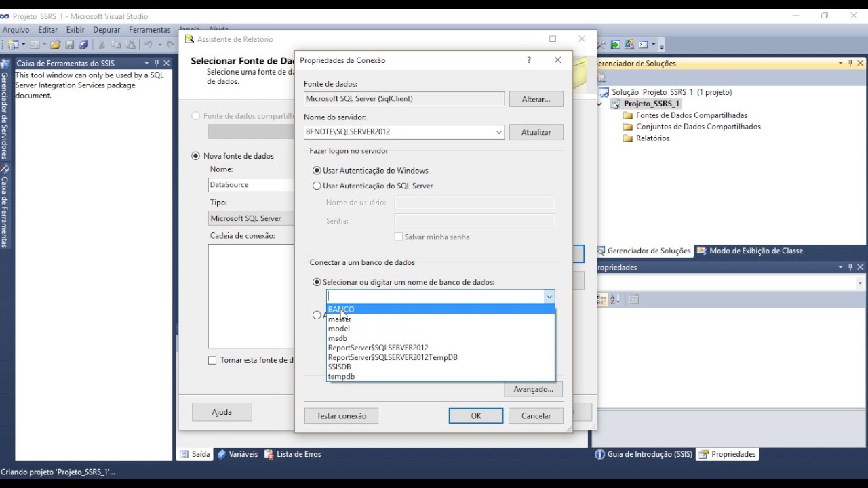Image resolution: width=868 pixels, height=488 pixels.
Task: Select ReportServer$SQLSERVER2012TempDB in database list
Action: click(x=441, y=357)
